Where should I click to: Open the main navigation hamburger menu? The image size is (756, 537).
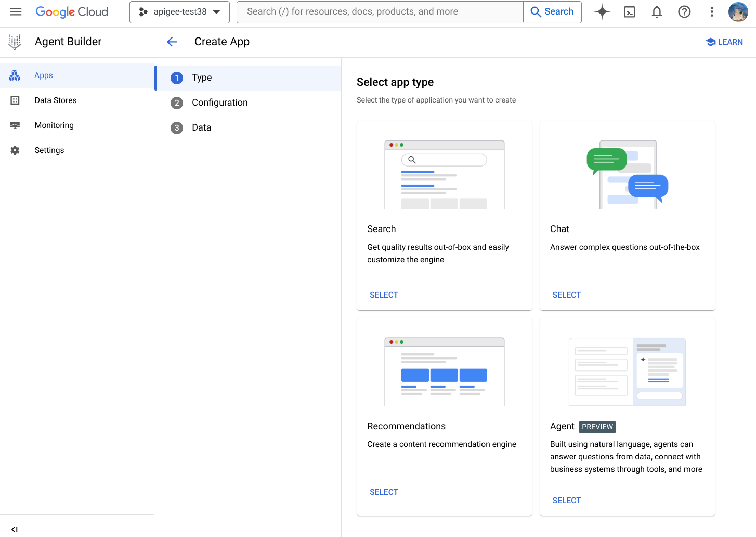tap(16, 11)
